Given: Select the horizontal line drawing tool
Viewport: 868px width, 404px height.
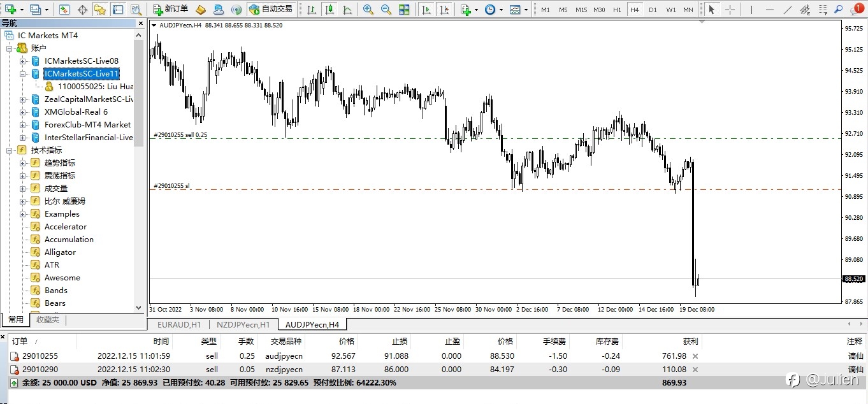Looking at the screenshot, I should point(769,10).
